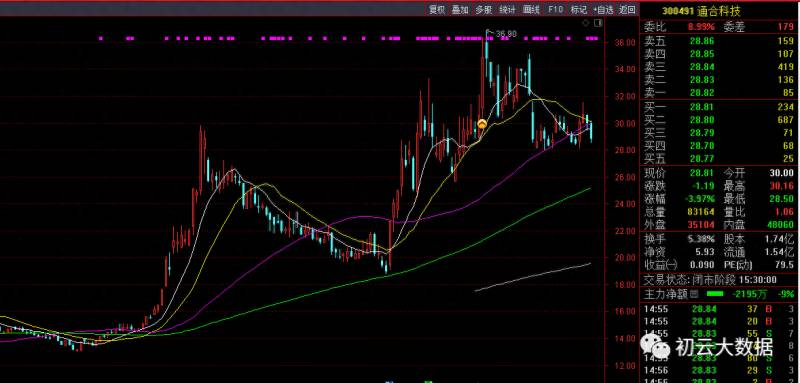Select the 买一 28.81 bid row
Image resolution: width=800 pixels, height=383 pixels.
719,107
